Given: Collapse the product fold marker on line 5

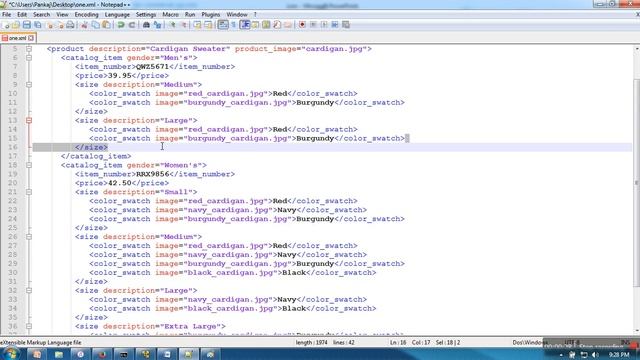Looking at the screenshot, I should 29,49.
